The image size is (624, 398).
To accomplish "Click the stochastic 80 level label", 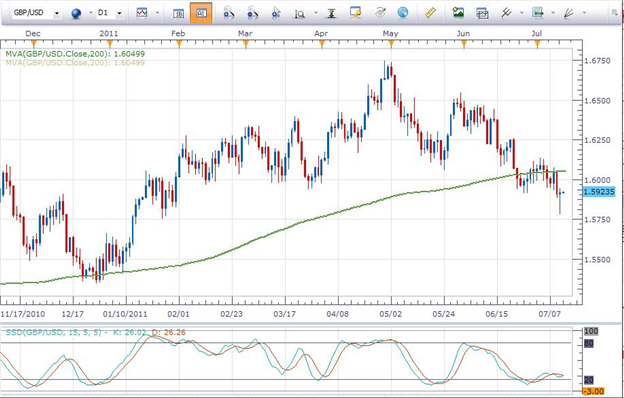I will [x=589, y=343].
